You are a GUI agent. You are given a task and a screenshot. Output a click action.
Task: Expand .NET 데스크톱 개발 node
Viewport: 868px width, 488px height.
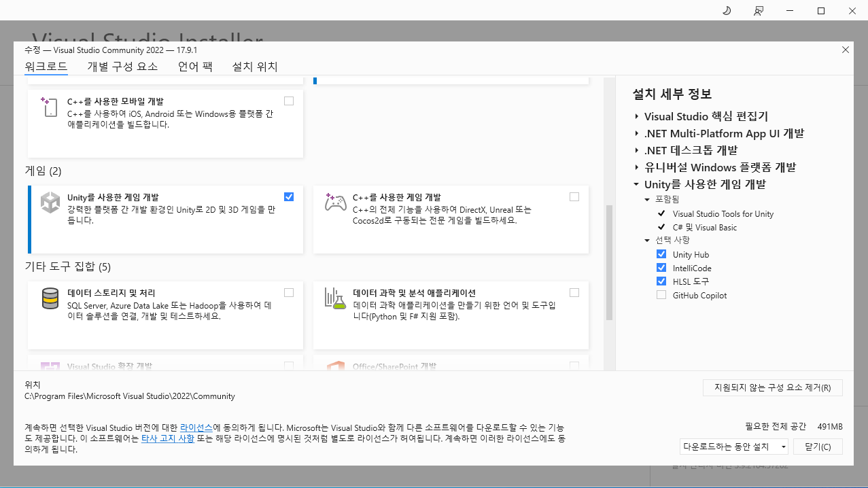click(x=637, y=151)
